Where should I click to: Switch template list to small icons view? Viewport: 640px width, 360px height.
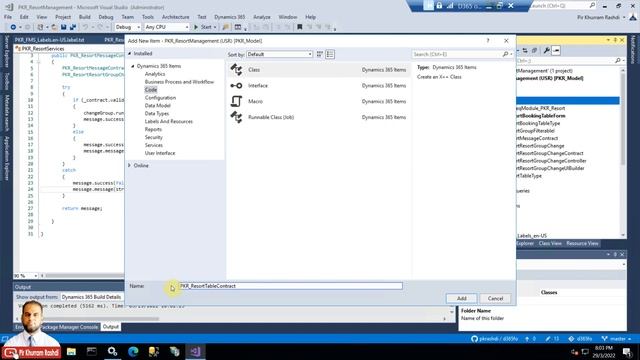click(320, 54)
